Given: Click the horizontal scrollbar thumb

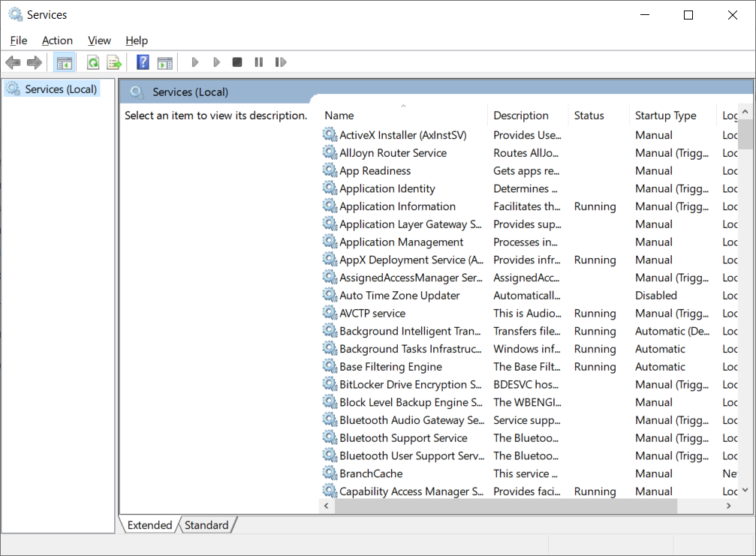Looking at the screenshot, I should 506,506.
